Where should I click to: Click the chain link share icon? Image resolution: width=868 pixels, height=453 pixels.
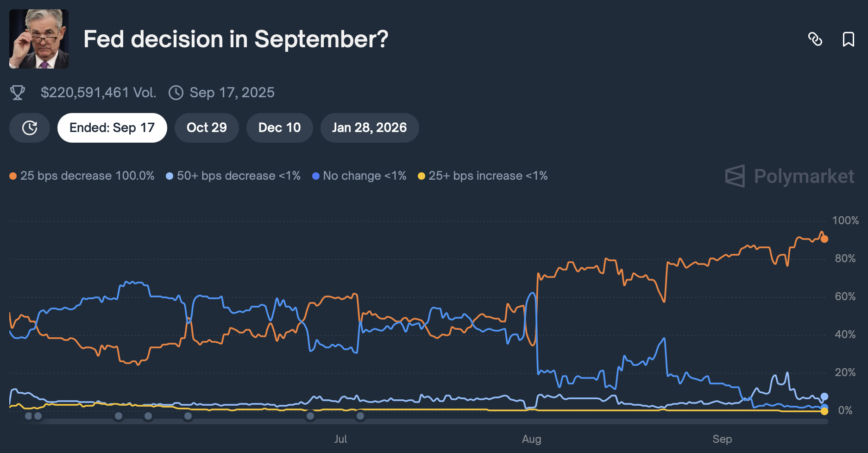click(x=816, y=40)
